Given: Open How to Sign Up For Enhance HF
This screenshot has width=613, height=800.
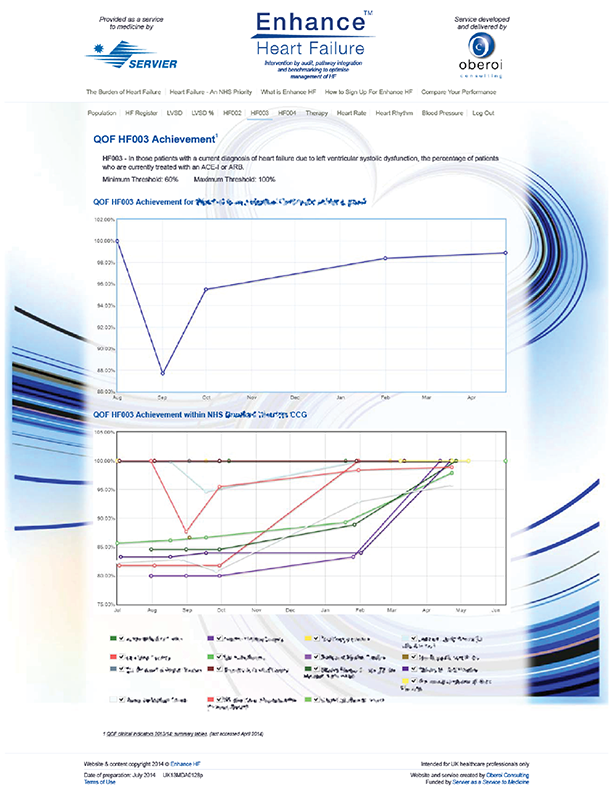Looking at the screenshot, I should coord(369,92).
